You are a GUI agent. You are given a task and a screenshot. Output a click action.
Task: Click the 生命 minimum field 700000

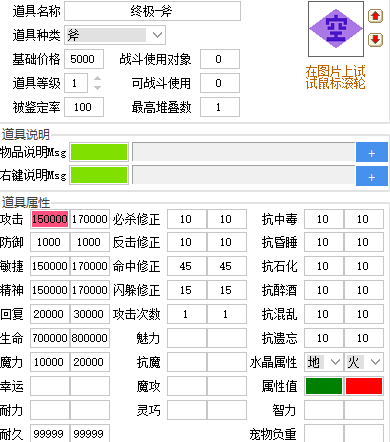50,338
